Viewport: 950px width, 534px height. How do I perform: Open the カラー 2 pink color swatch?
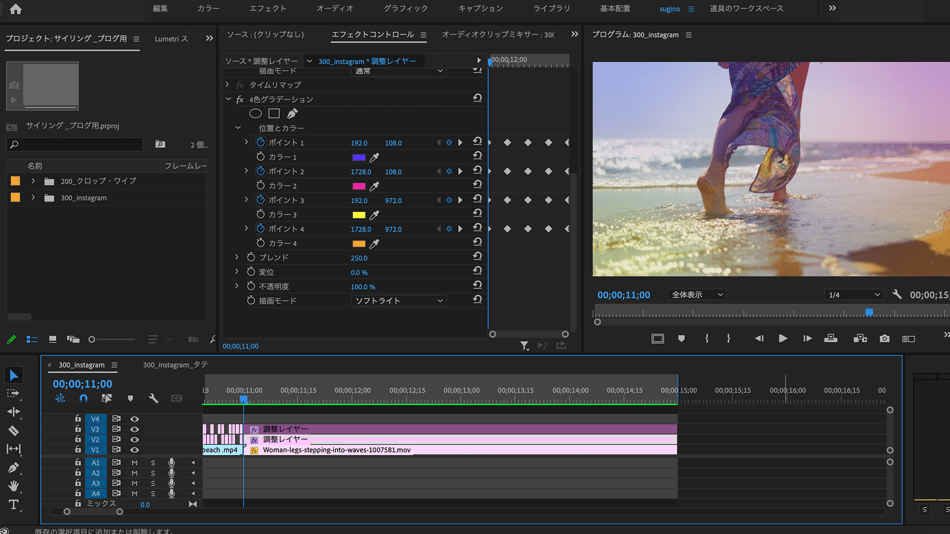point(359,186)
